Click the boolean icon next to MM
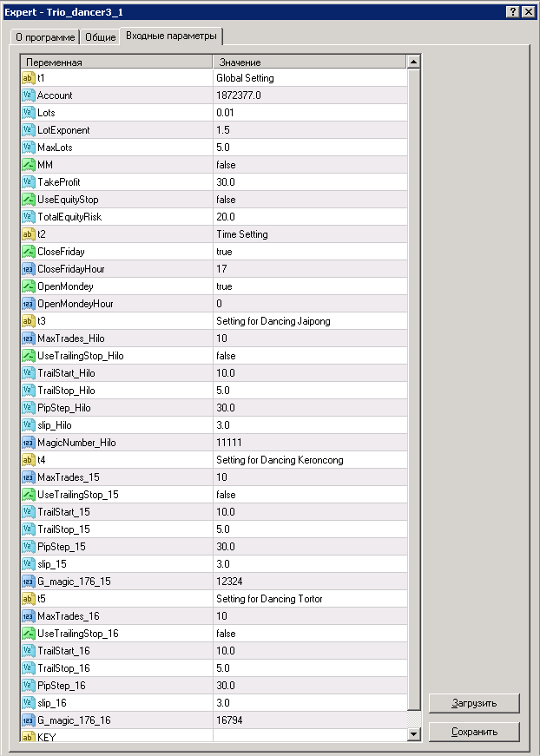The width and height of the screenshot is (540, 756). (29, 165)
